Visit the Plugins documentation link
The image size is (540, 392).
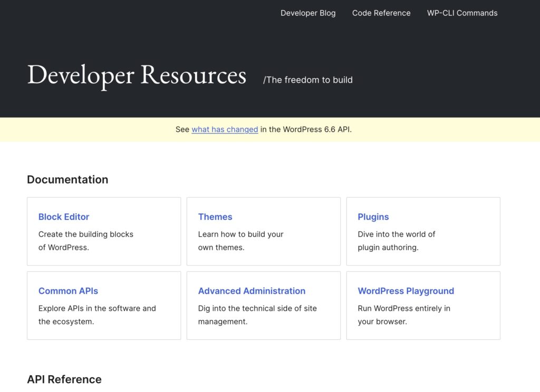coord(373,217)
